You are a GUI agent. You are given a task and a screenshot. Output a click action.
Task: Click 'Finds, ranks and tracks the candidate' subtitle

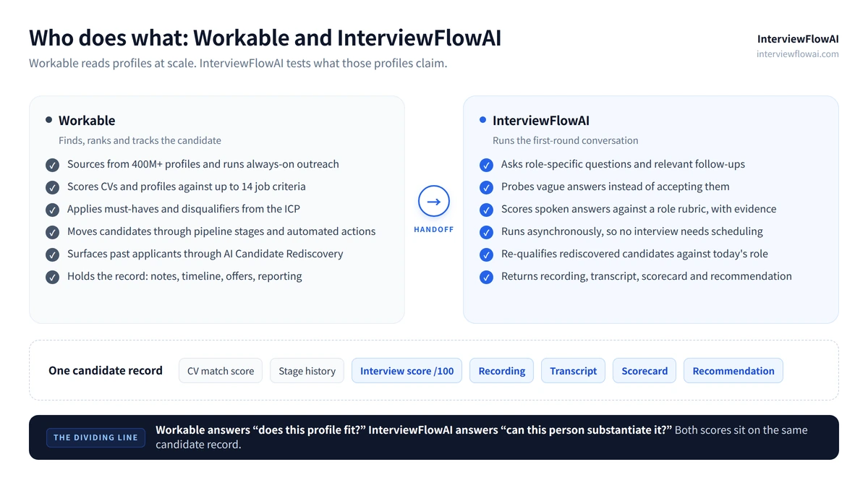pyautogui.click(x=140, y=140)
